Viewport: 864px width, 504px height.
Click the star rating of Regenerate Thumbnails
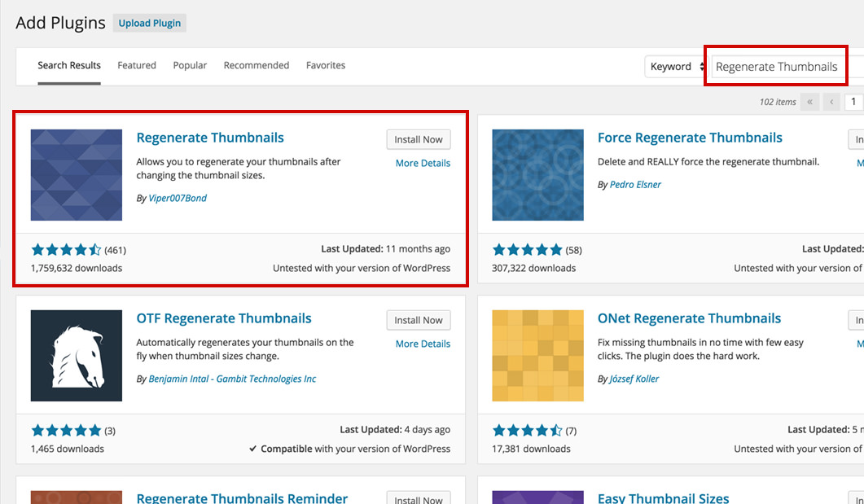(66, 250)
